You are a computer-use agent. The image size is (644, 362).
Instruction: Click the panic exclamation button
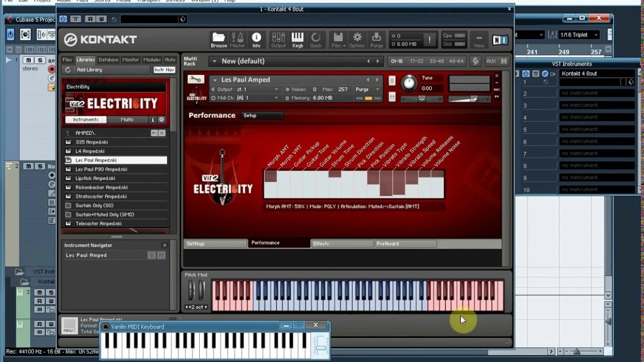coord(430,40)
